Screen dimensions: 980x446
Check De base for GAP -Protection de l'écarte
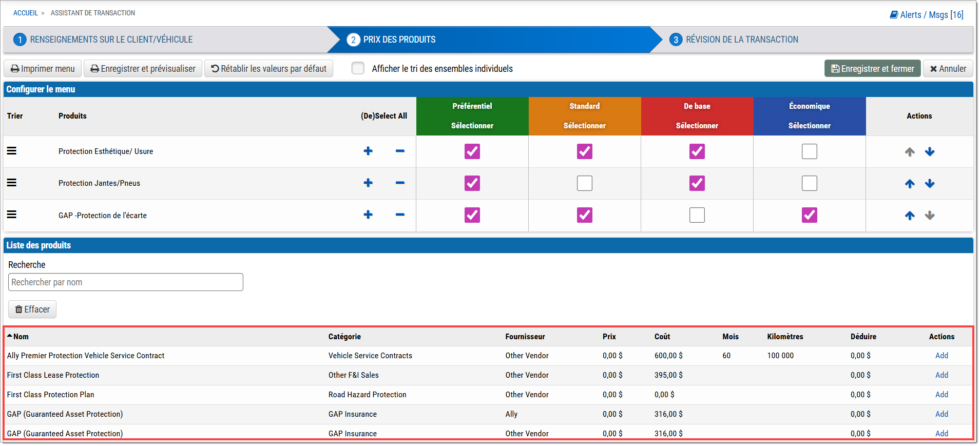pyautogui.click(x=697, y=215)
